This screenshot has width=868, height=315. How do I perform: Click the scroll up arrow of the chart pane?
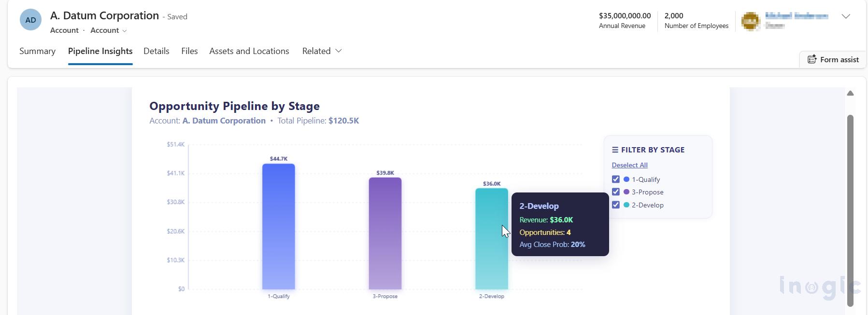click(x=850, y=93)
